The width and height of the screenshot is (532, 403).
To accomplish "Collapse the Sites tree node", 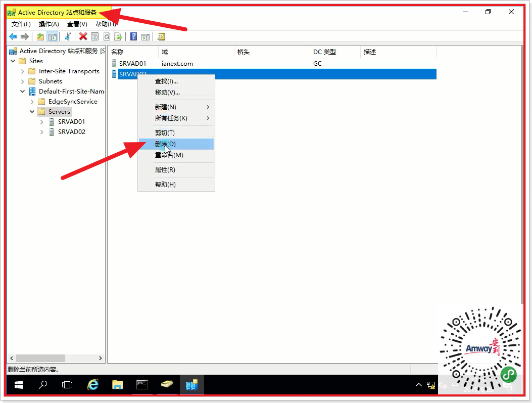I will click(x=13, y=61).
